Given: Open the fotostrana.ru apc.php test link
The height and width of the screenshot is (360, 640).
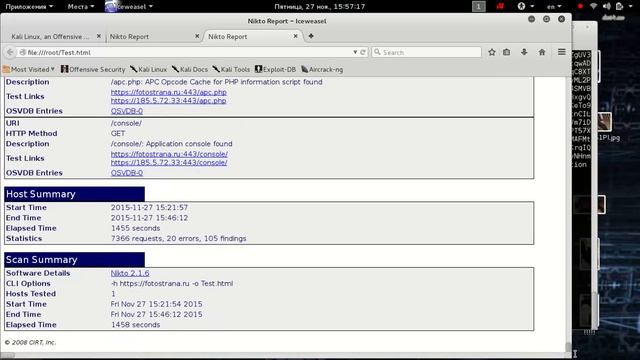Looking at the screenshot, I should (x=169, y=92).
